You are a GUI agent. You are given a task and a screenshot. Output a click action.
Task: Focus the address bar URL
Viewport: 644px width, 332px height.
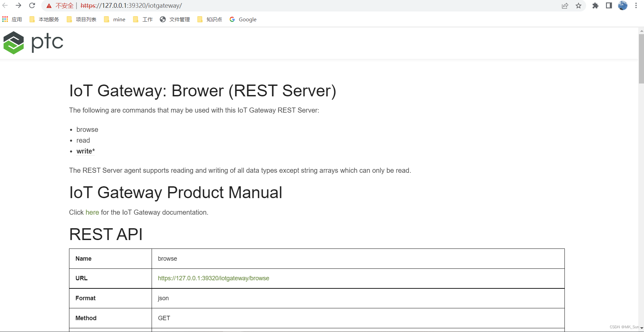131,6
